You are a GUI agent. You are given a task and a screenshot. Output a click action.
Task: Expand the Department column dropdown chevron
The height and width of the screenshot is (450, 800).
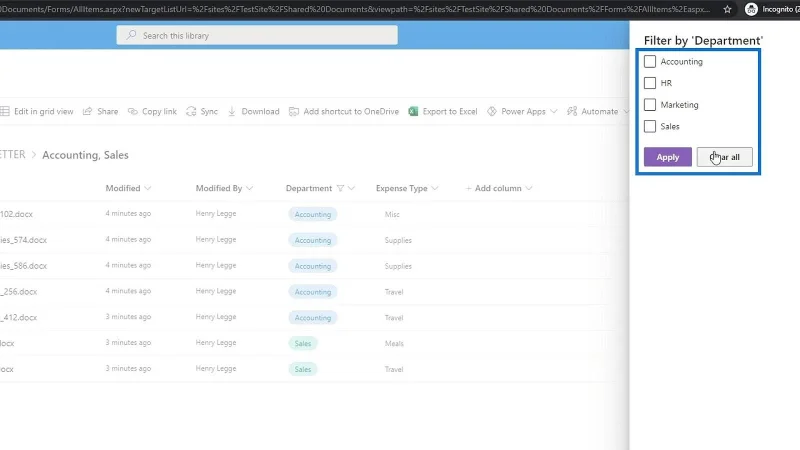[x=351, y=188]
